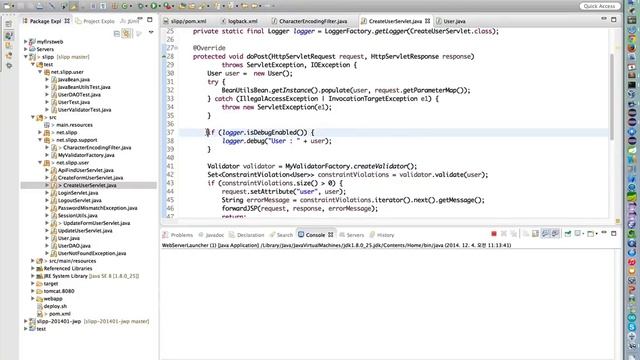Select UserDAO.java in Package Explorer
Image resolution: width=640 pixels, height=360 pixels.
tap(74, 246)
